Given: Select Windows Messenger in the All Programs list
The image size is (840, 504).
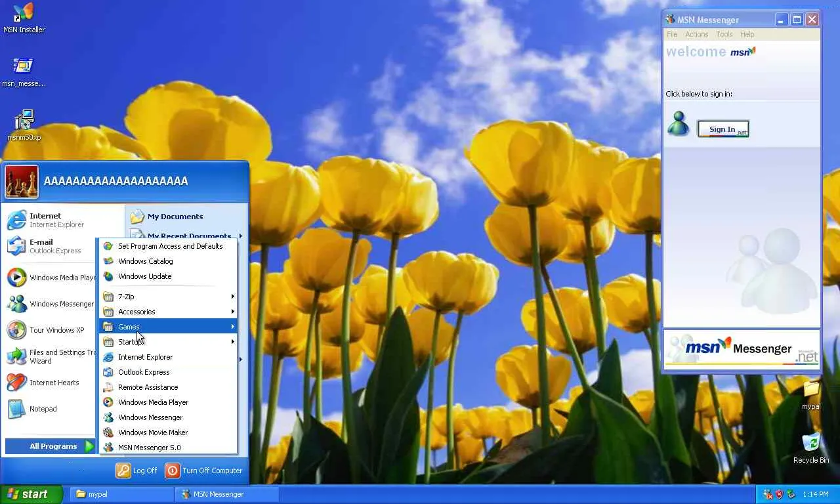Looking at the screenshot, I should point(168,417).
